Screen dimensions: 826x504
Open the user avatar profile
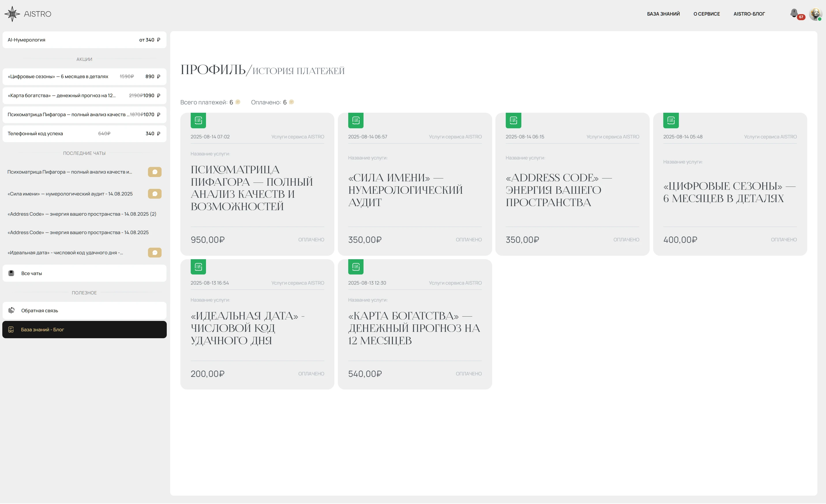click(x=815, y=14)
